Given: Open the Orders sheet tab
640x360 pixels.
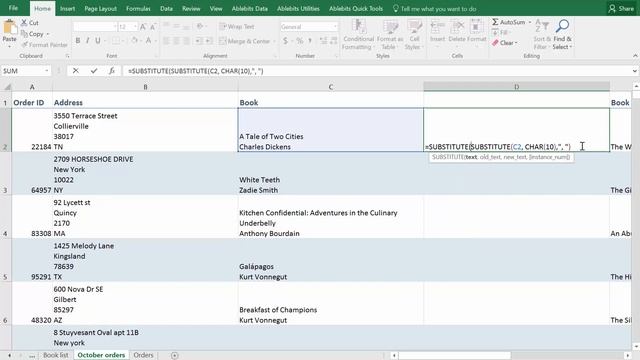Looking at the screenshot, I should [x=143, y=355].
